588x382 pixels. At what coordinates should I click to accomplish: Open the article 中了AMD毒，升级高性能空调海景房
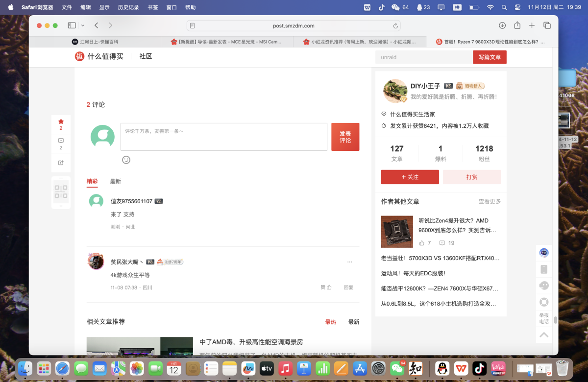251,342
